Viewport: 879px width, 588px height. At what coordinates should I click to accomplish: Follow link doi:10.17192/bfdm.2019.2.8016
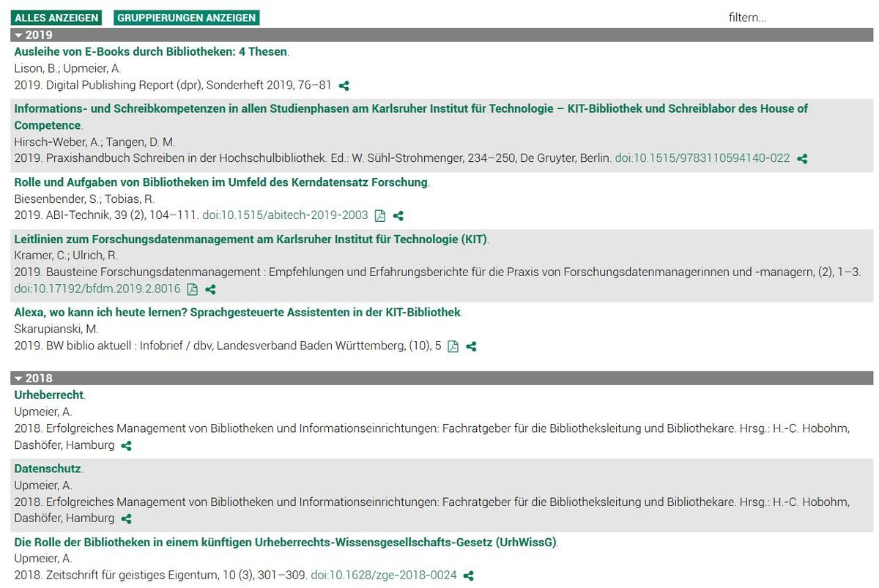97,289
